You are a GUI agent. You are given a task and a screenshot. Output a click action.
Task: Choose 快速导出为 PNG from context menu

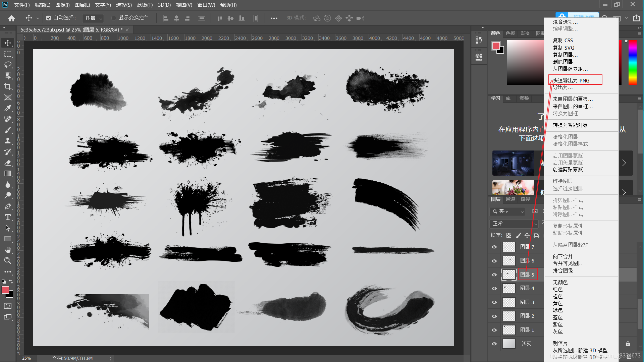click(x=571, y=80)
